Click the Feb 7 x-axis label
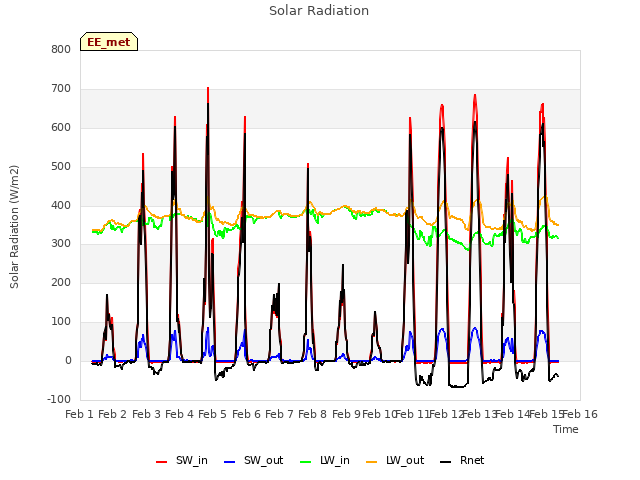640x480 pixels. click(x=279, y=414)
